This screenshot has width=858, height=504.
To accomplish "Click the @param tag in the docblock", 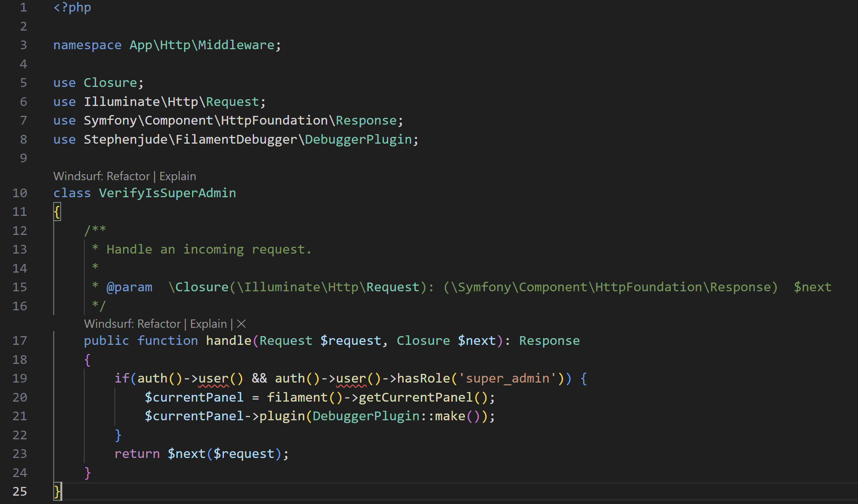I will 129,287.
